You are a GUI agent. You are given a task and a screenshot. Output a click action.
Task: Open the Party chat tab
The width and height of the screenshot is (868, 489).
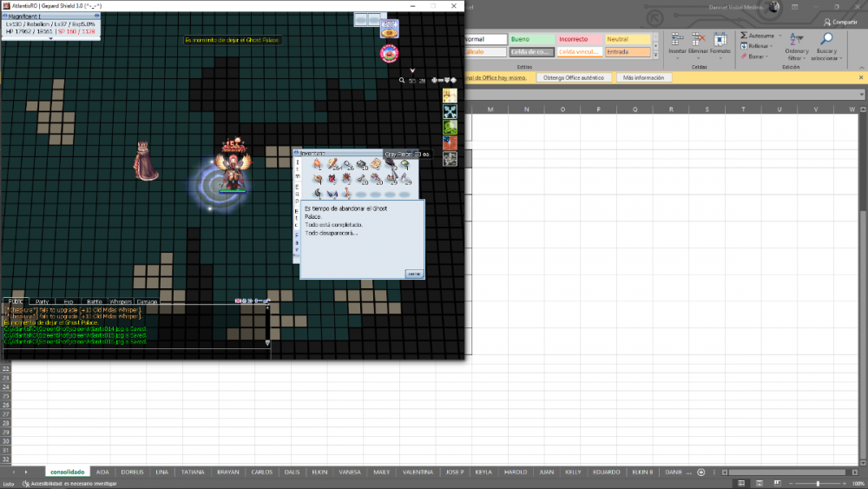(42, 301)
